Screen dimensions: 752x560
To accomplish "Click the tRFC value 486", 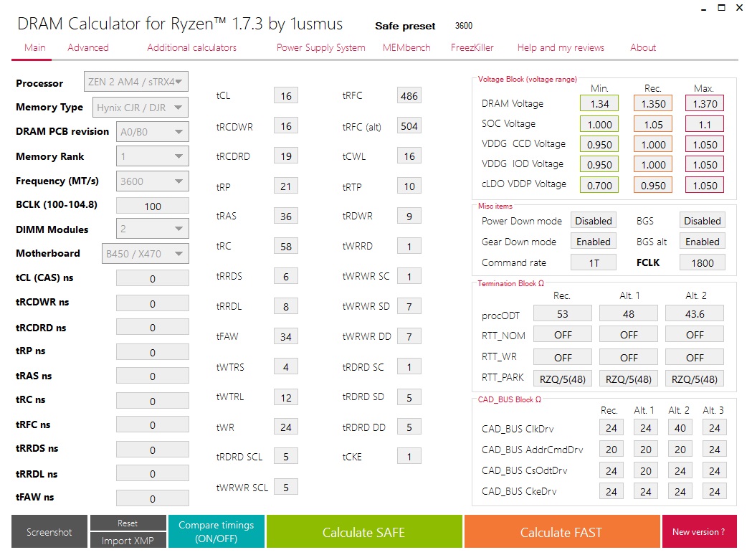I will (x=409, y=95).
